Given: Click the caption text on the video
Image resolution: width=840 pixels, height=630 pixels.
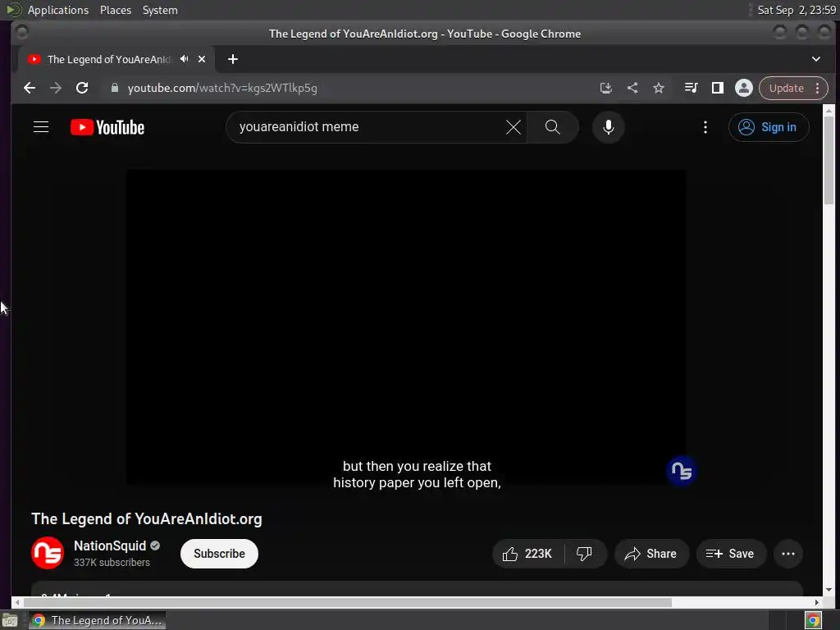Looking at the screenshot, I should pyautogui.click(x=417, y=474).
